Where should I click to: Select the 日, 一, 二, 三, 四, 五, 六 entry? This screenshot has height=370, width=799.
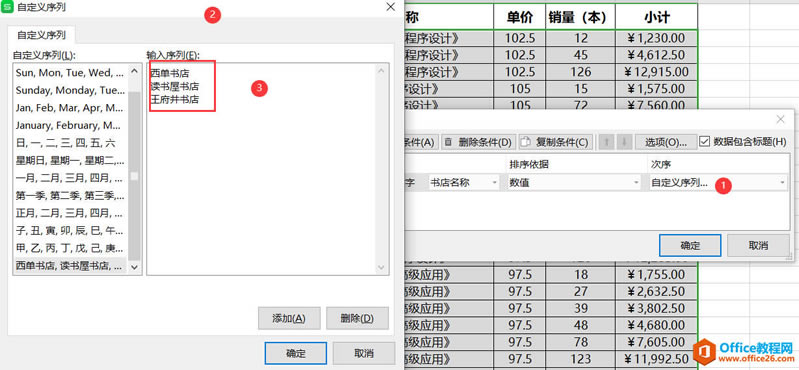[x=71, y=143]
